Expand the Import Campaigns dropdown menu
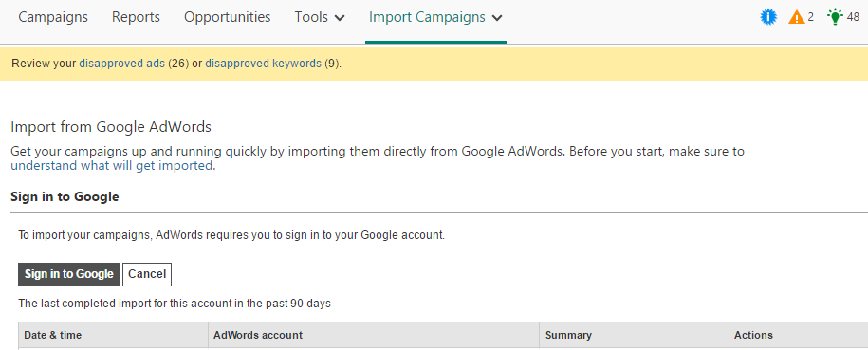The image size is (868, 350). click(435, 17)
